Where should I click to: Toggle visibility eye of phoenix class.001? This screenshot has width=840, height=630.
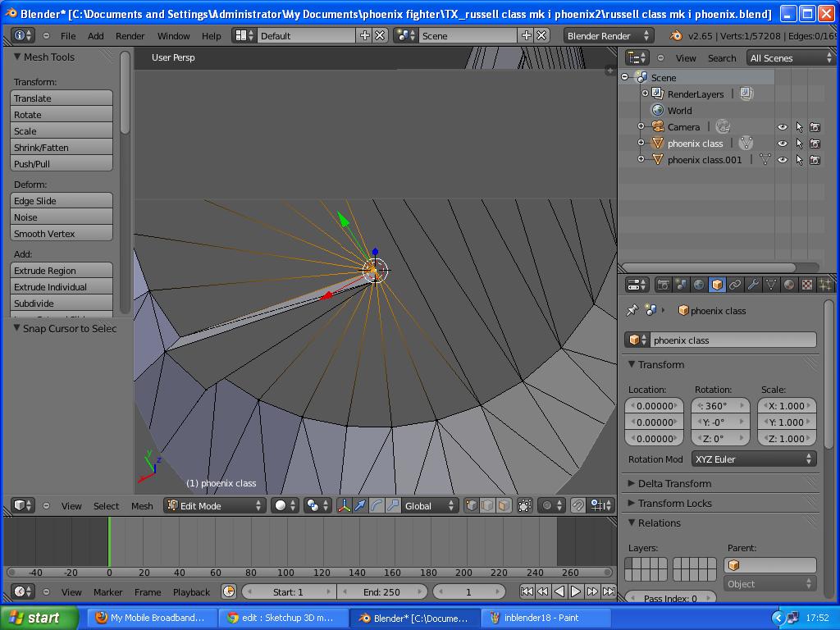click(x=782, y=159)
